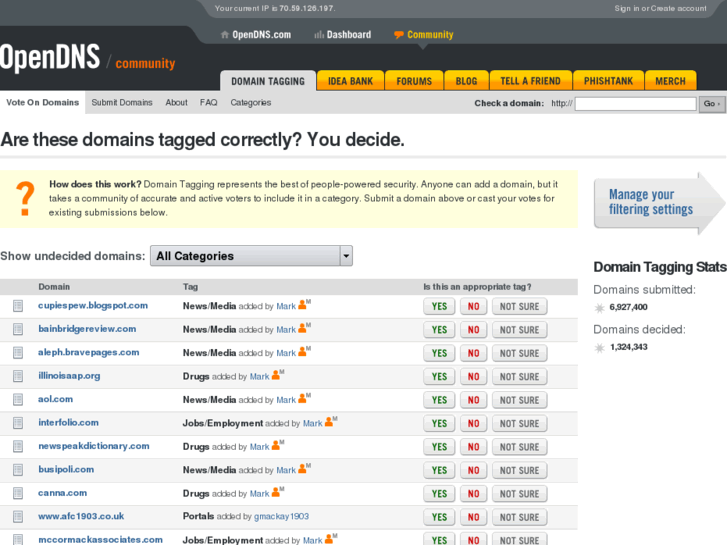Vote YES for newspeakdictionary.com
The image size is (727, 545).
pos(439,447)
